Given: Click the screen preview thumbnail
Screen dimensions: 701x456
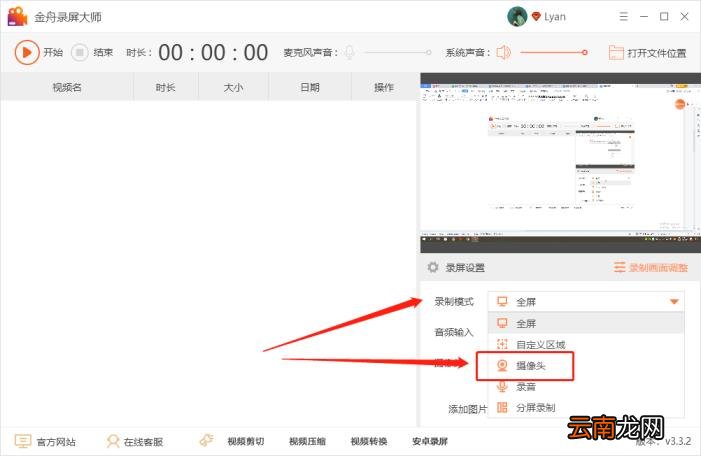Looking at the screenshot, I should (x=560, y=163).
